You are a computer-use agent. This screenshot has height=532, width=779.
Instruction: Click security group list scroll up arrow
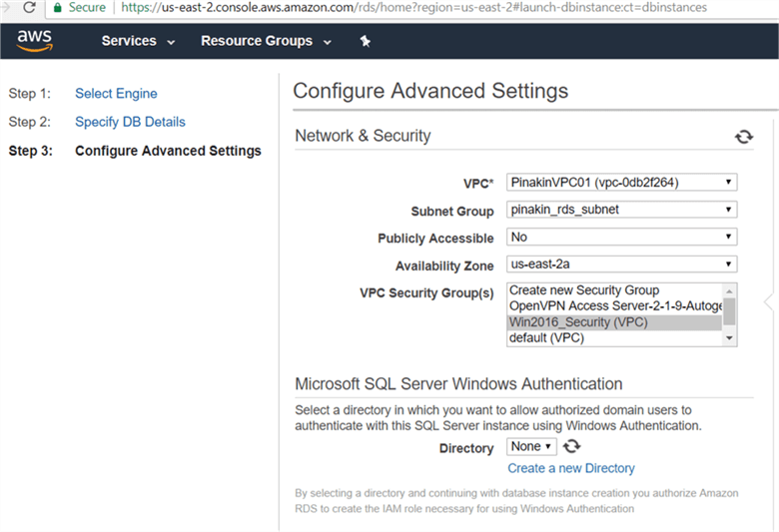729,290
